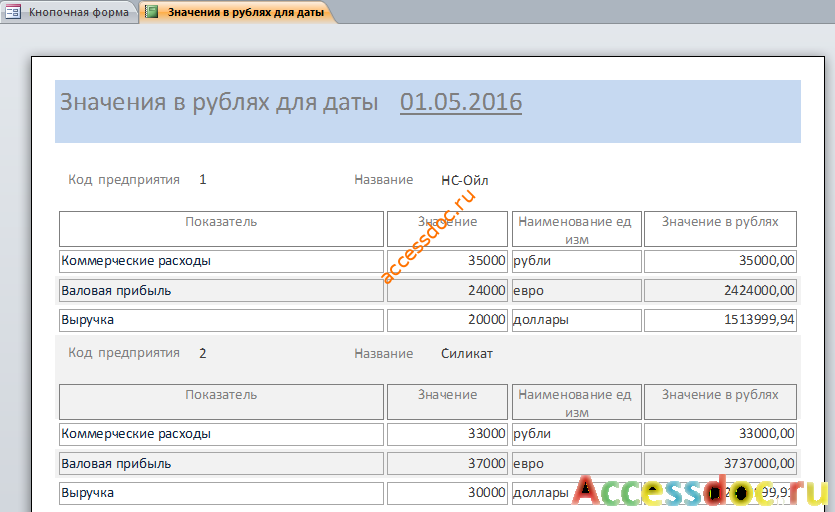Click the Название label beside НС-Ойл
This screenshot has height=512, width=835.
pos(383,180)
